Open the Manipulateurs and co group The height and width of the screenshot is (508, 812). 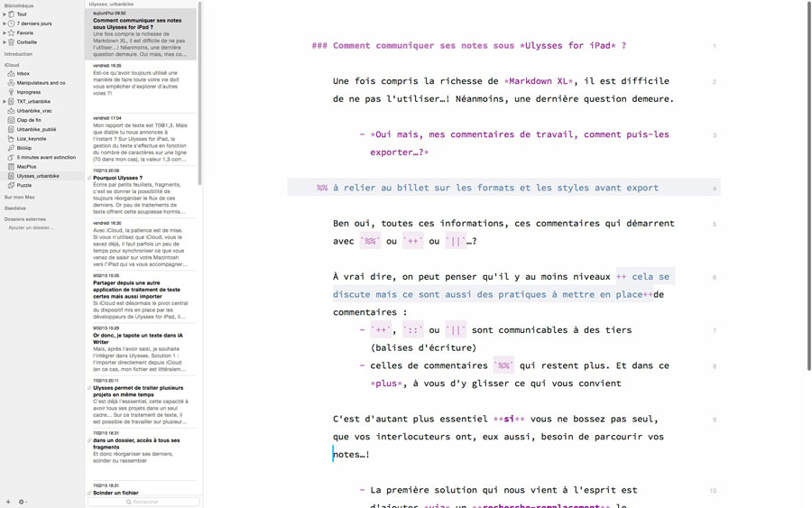(x=42, y=83)
